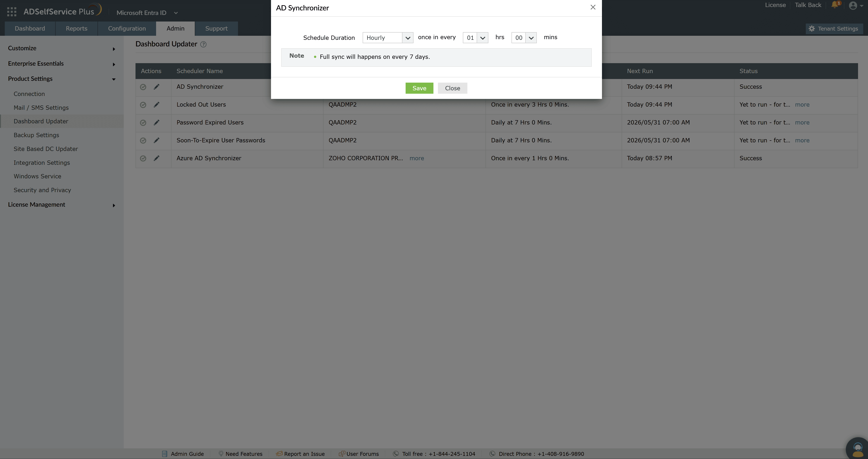Screen dimensions: 868x459
Task: Click the Close button in the dialog
Action: (x=452, y=88)
